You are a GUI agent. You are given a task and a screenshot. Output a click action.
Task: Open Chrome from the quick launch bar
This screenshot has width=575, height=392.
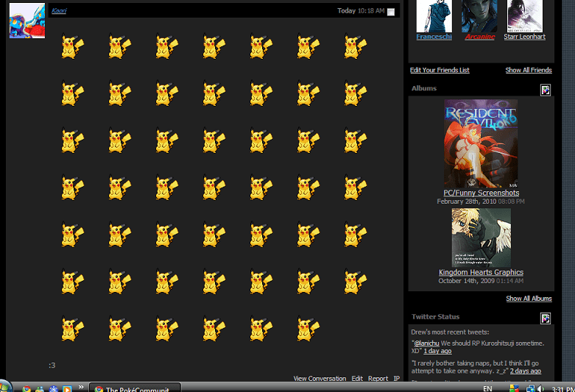click(x=27, y=389)
